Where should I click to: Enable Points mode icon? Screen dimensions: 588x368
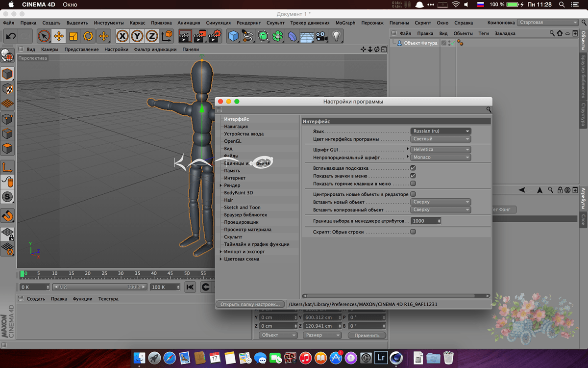tap(7, 119)
